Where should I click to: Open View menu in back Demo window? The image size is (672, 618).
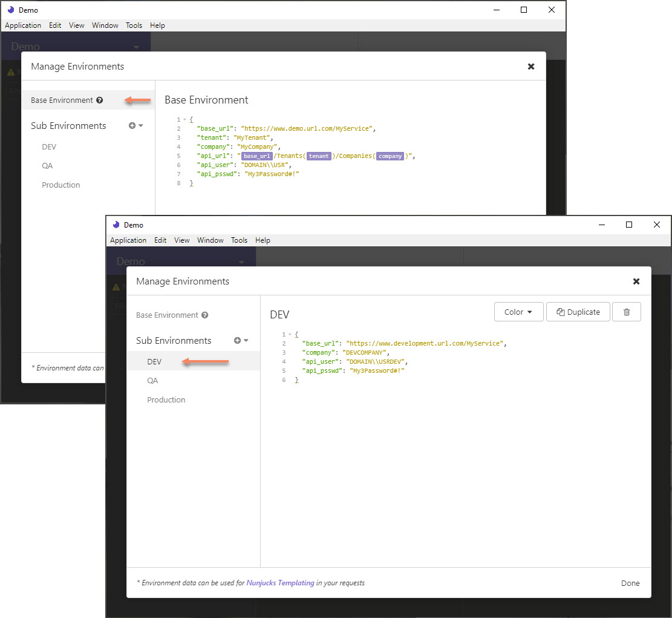click(77, 25)
